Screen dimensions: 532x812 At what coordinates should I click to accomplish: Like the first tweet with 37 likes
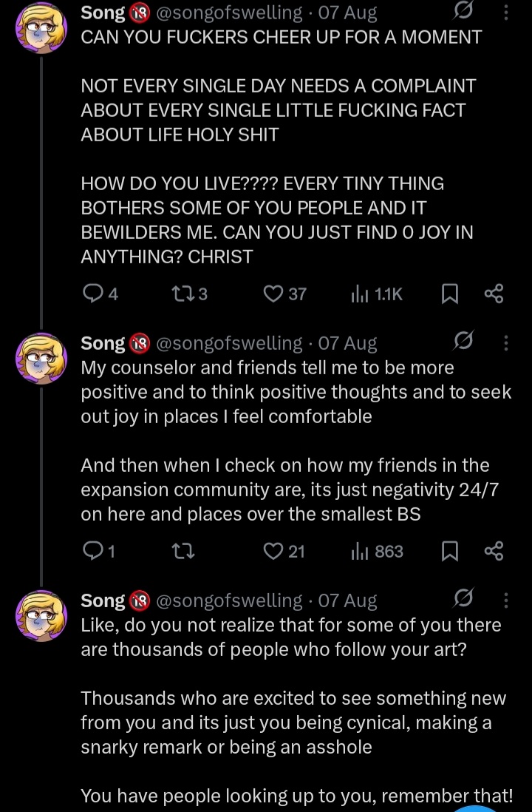pyautogui.click(x=274, y=294)
